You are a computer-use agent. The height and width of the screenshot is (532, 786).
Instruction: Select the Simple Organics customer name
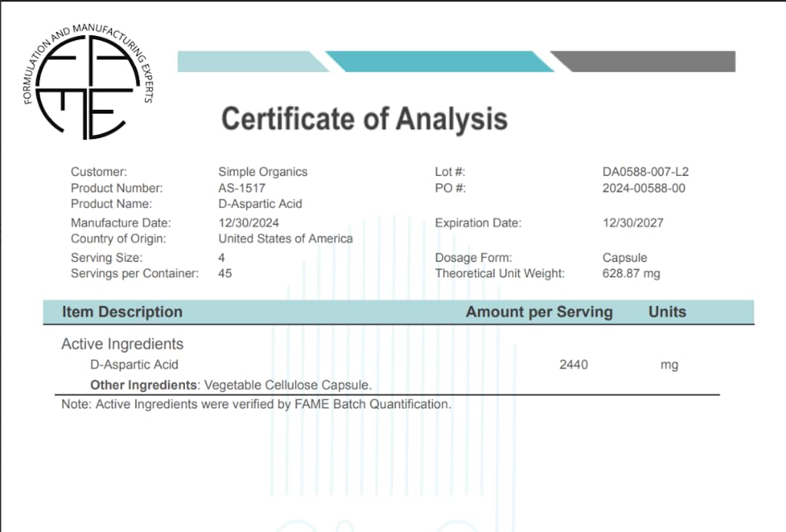point(263,172)
